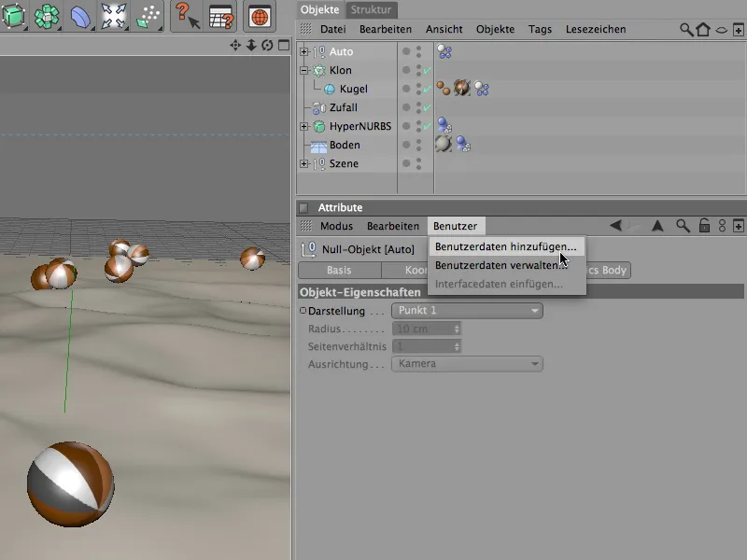Toggle the green checkmark for Klon

(x=427, y=71)
